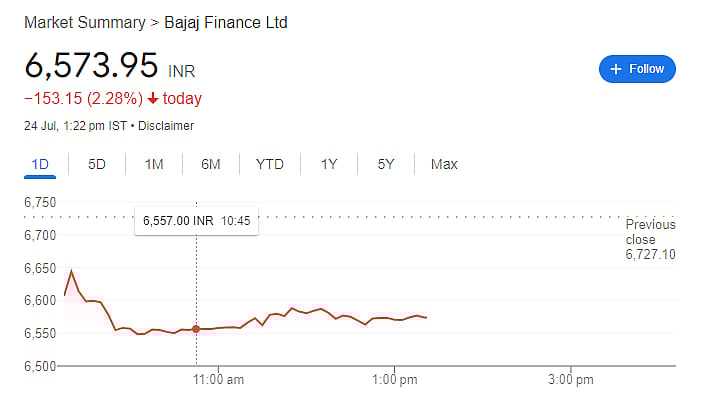Screen dimensions: 721x403
Task: Select the 6M range tab
Action: 210,164
